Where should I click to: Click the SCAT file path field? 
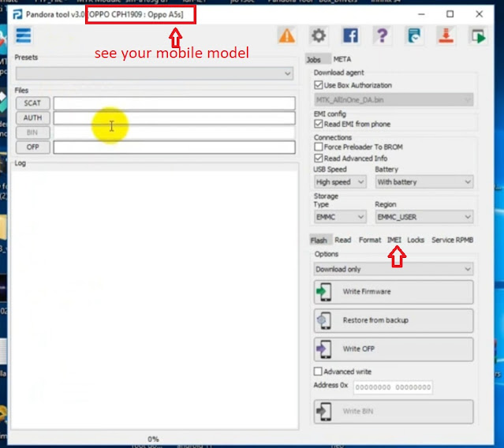(x=174, y=103)
